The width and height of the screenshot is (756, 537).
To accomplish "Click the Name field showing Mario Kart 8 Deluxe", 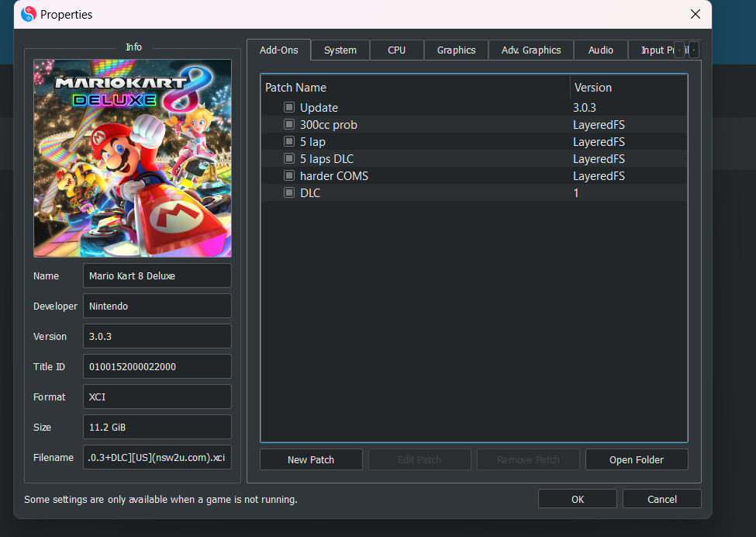I will (x=157, y=275).
